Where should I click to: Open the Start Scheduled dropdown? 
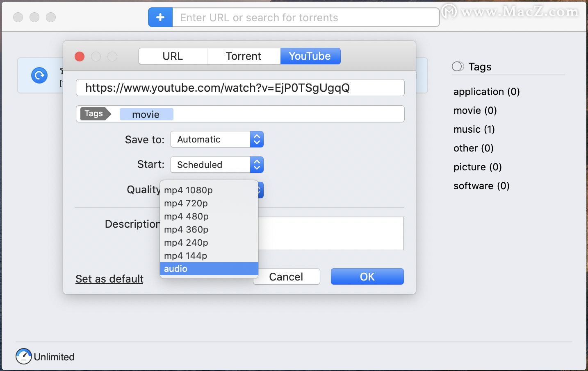pyautogui.click(x=217, y=165)
